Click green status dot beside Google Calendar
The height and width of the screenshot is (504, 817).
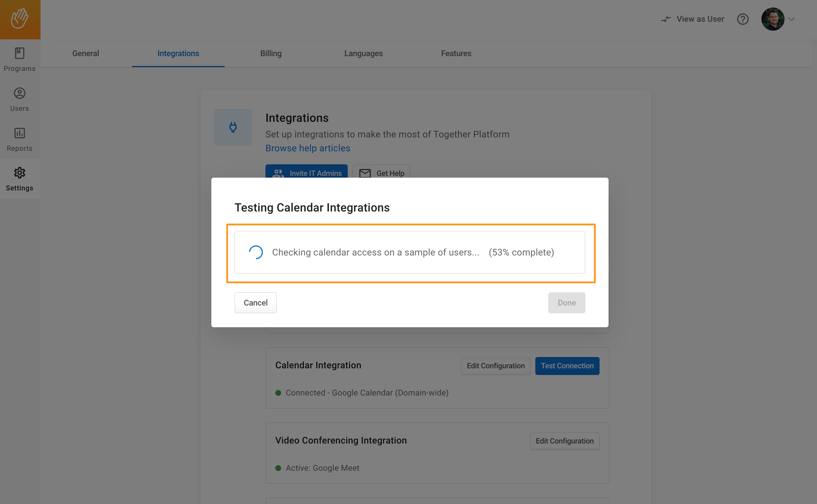278,393
